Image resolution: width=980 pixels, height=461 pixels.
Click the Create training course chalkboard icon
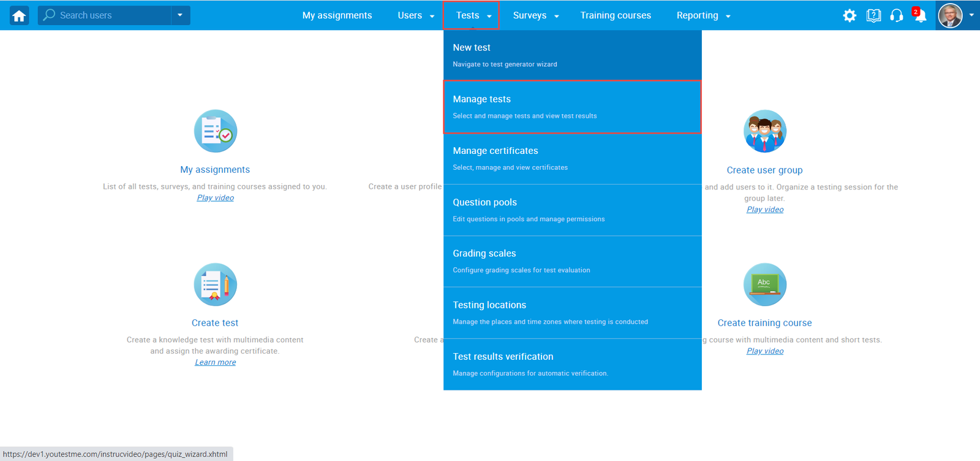[764, 284]
